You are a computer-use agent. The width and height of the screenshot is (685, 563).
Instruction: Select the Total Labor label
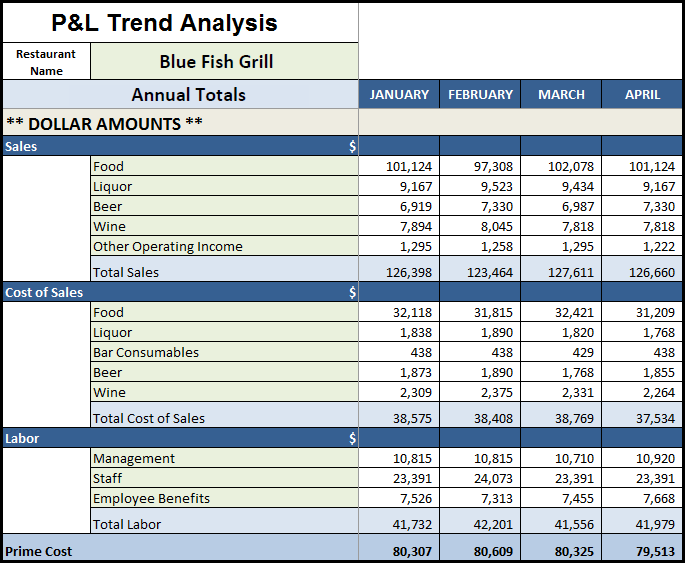click(x=225, y=521)
